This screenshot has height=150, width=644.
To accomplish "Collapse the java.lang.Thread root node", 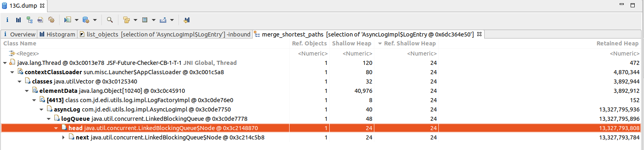I will pyautogui.click(x=5, y=63).
